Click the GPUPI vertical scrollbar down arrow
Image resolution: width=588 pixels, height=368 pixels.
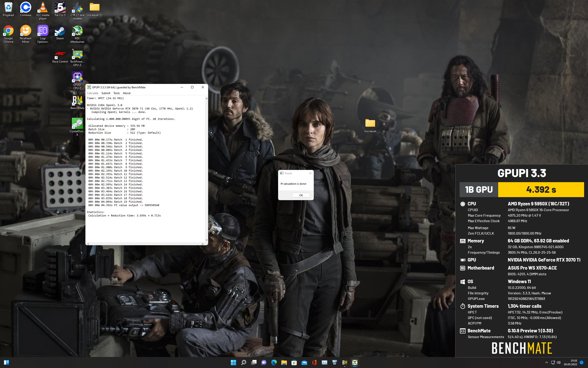click(206, 240)
